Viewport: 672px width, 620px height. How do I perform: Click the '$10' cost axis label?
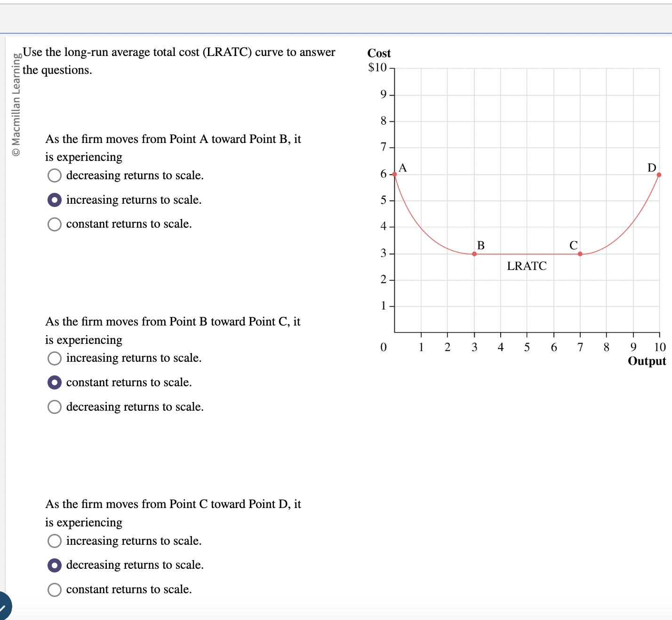[377, 67]
